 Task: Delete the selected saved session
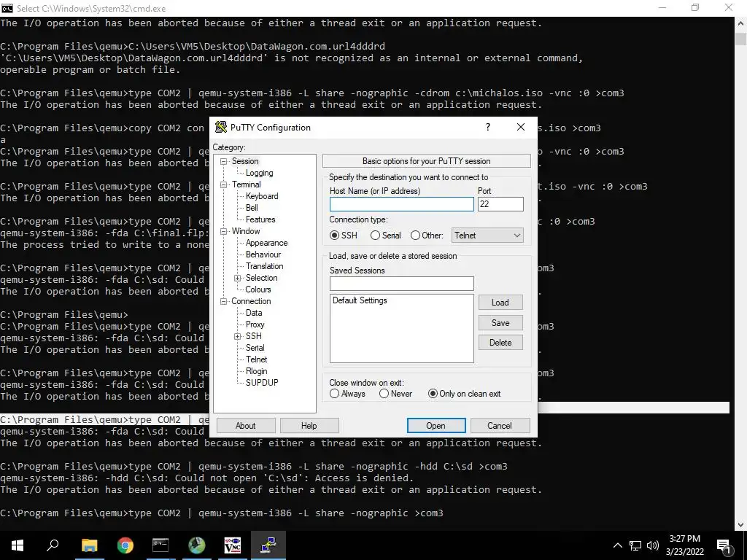click(x=500, y=343)
